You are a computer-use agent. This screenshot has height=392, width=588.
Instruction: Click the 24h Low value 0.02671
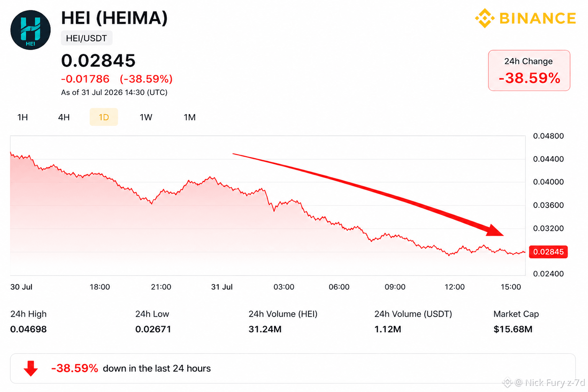pos(153,329)
